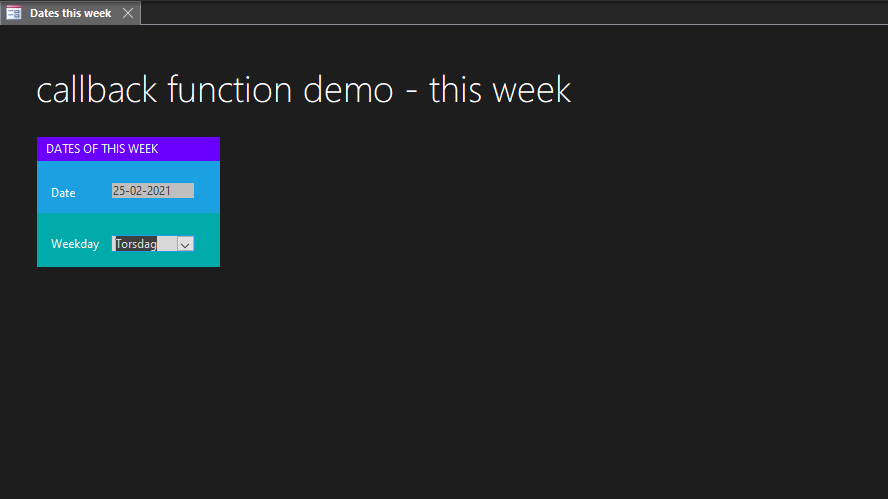Click the Torsdag combo box text

(x=136, y=244)
